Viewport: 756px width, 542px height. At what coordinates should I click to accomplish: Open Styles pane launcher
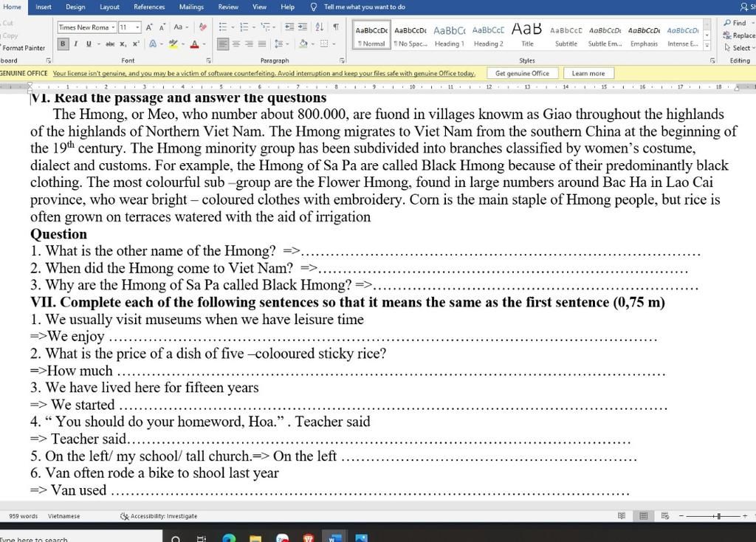pos(712,61)
